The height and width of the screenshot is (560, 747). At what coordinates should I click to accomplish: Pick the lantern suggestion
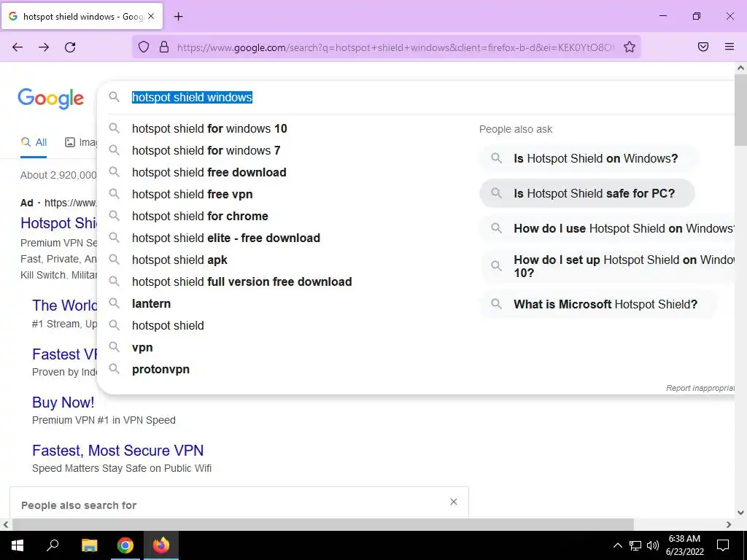(151, 304)
